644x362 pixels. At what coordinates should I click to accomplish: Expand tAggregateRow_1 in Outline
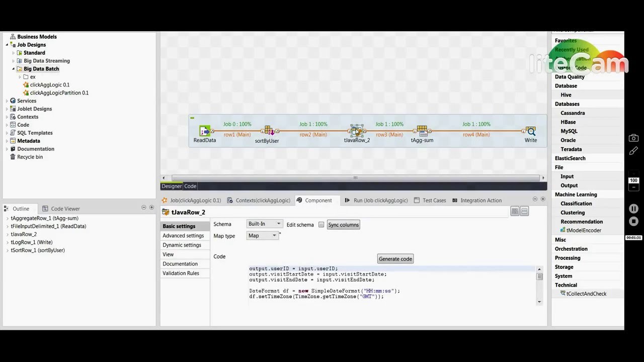(x=8, y=219)
